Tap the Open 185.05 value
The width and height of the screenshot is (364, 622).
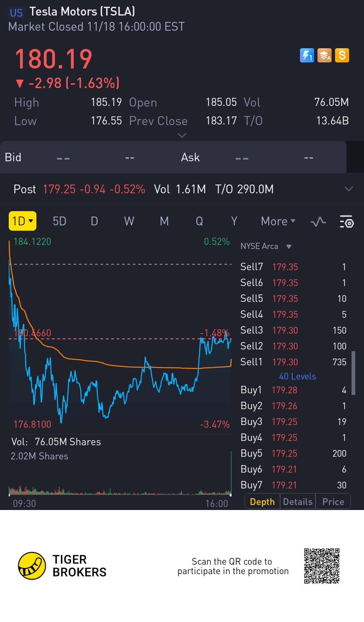click(221, 102)
